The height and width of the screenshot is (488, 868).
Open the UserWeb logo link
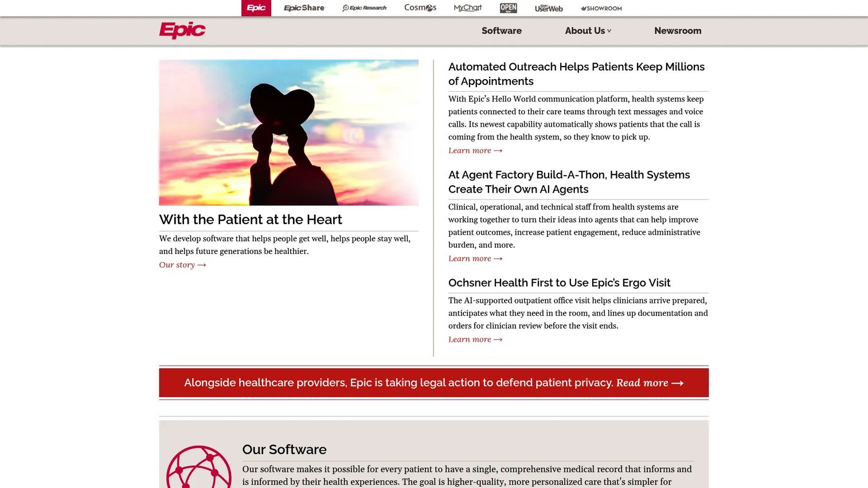pyautogui.click(x=549, y=8)
